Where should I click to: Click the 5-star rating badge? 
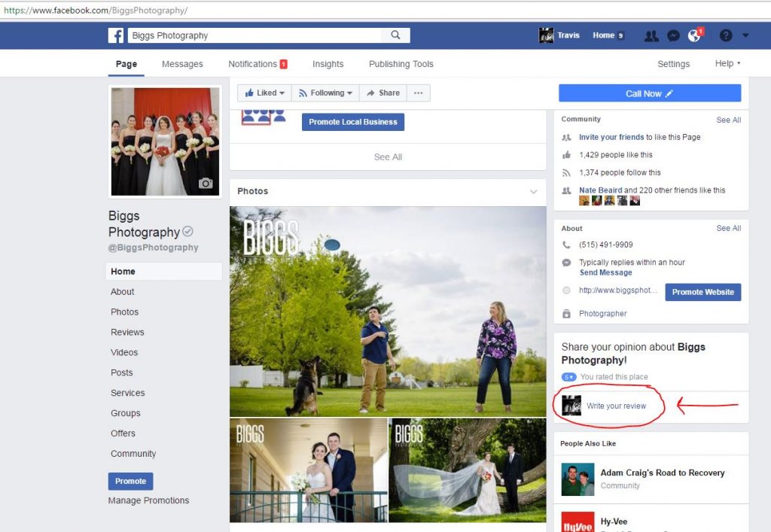click(x=569, y=377)
